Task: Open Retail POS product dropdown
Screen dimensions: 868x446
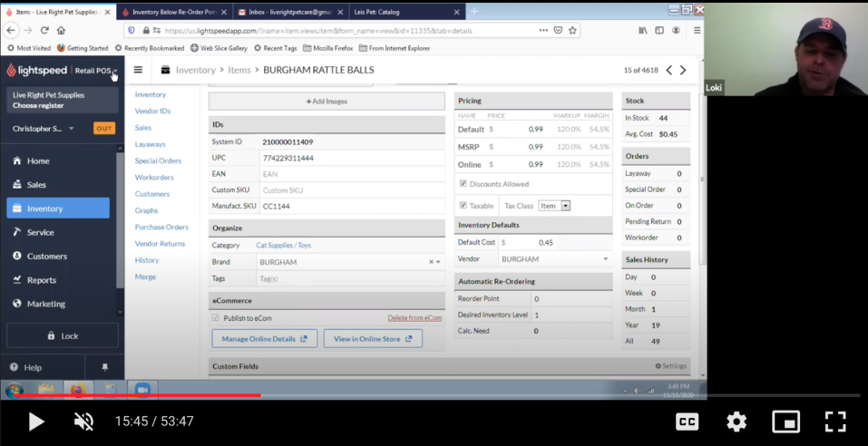Action: [114, 71]
